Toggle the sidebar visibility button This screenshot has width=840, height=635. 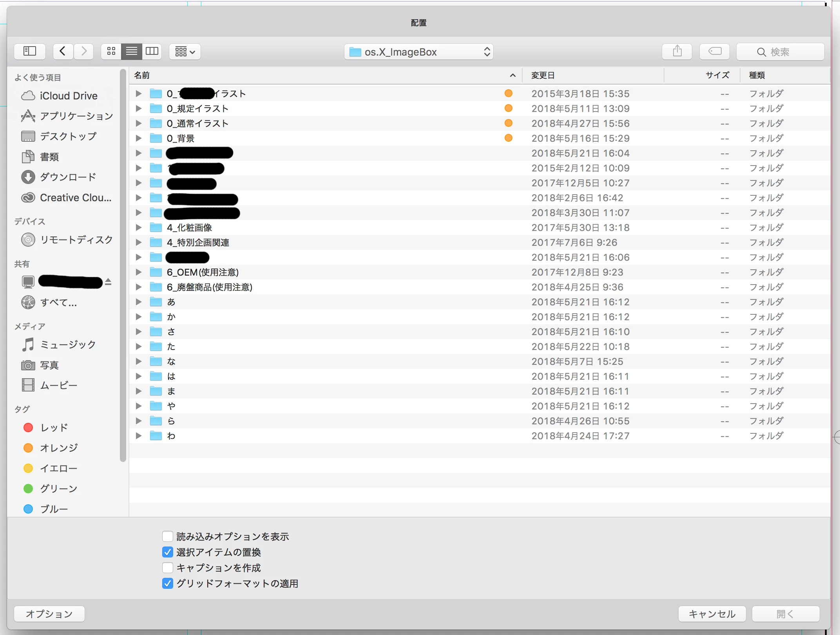30,51
